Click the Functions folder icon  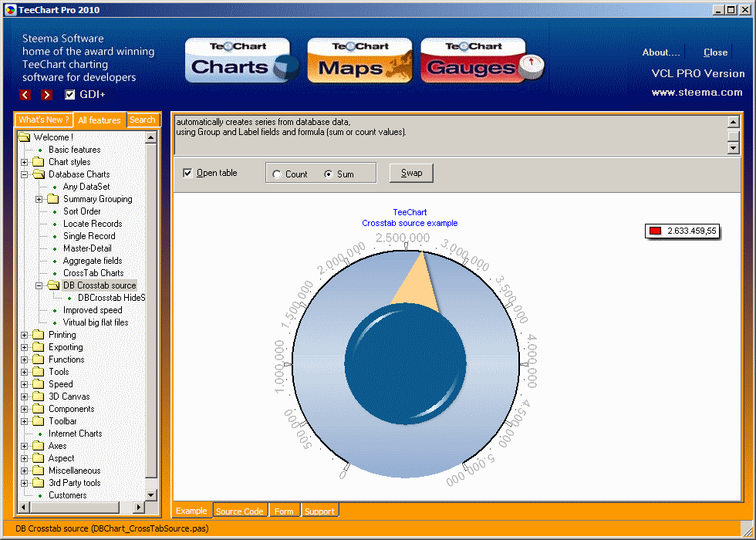39,359
